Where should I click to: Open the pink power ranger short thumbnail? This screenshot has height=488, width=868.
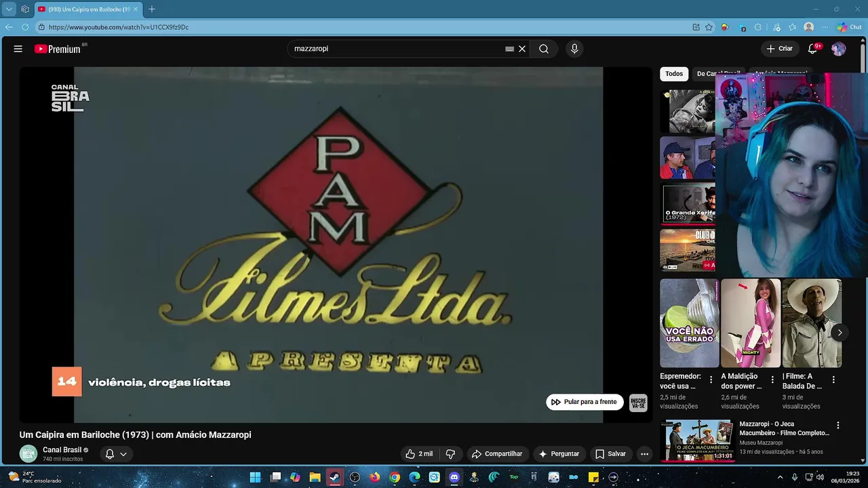click(x=751, y=323)
